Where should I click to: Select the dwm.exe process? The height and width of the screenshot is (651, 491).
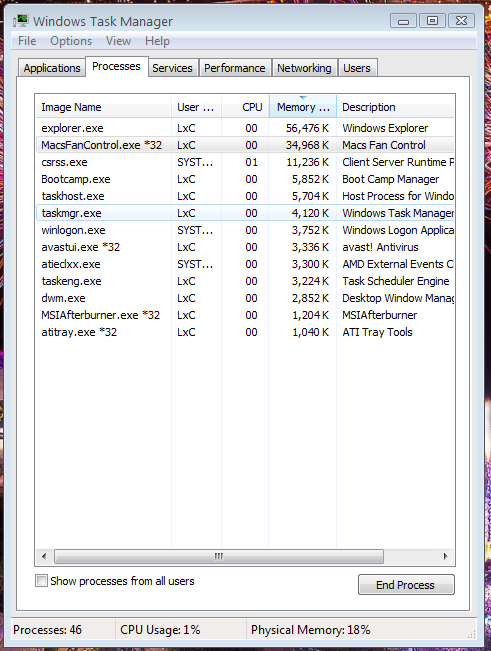[245, 299]
